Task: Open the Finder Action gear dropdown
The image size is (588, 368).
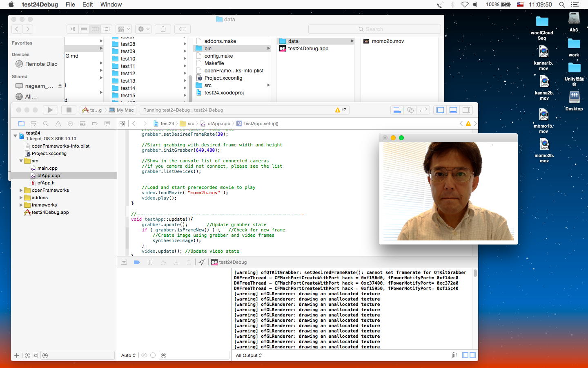Action: 144,29
